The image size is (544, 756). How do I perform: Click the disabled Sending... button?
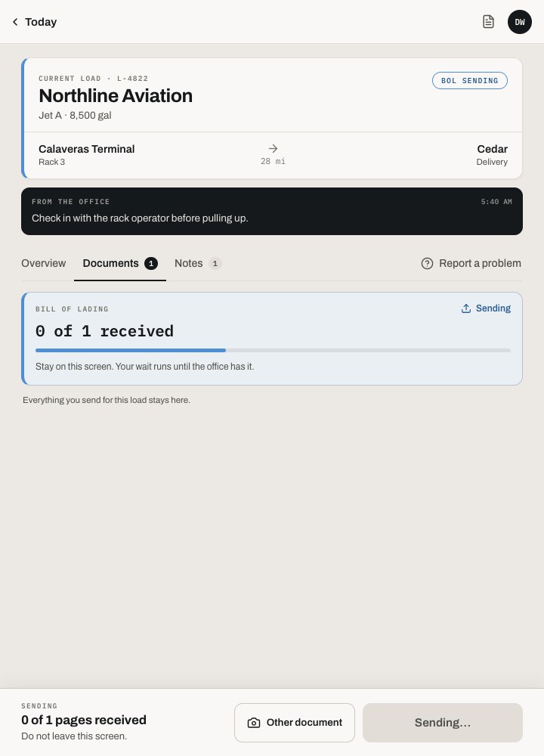click(442, 723)
